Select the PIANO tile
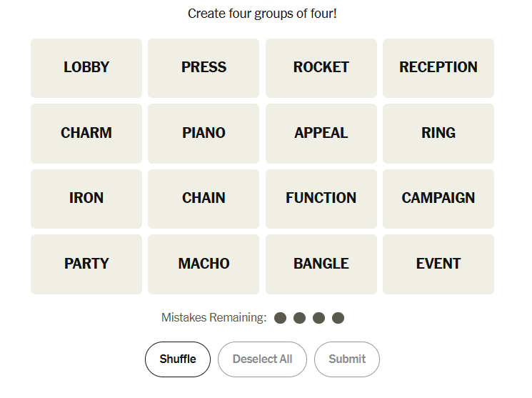 pyautogui.click(x=204, y=134)
